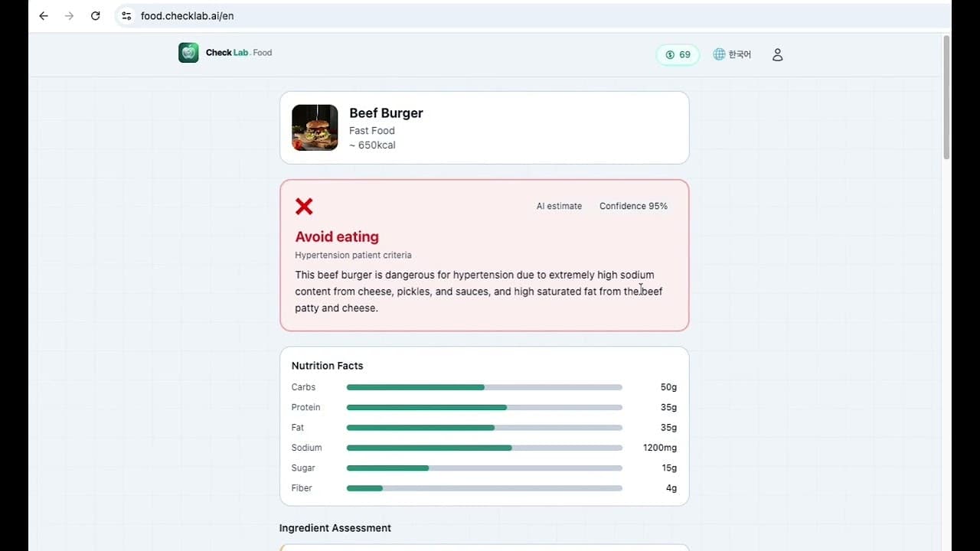980x551 pixels.
Task: Click the 69 credits badge
Action: click(x=678, y=54)
